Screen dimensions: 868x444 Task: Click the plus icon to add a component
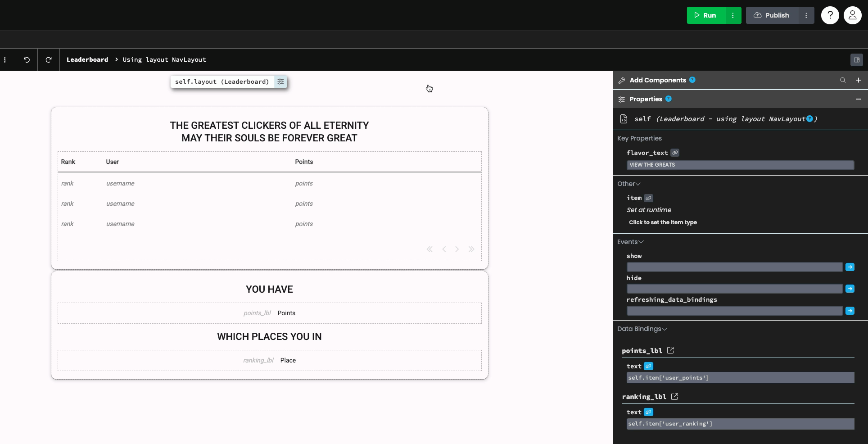859,80
